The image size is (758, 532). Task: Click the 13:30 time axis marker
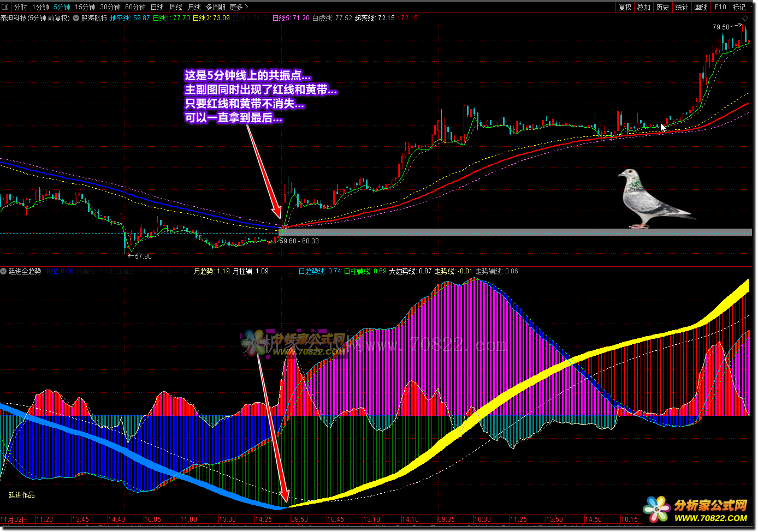(227, 519)
